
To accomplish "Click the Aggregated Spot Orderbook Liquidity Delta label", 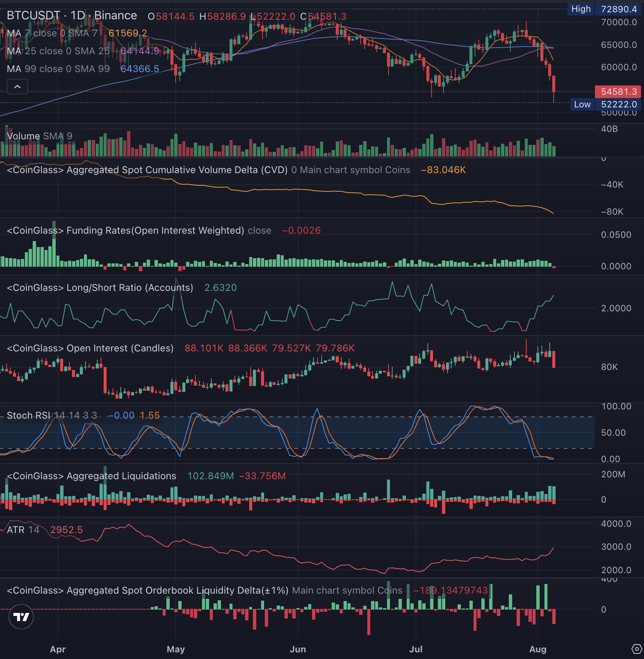I will coord(147,590).
